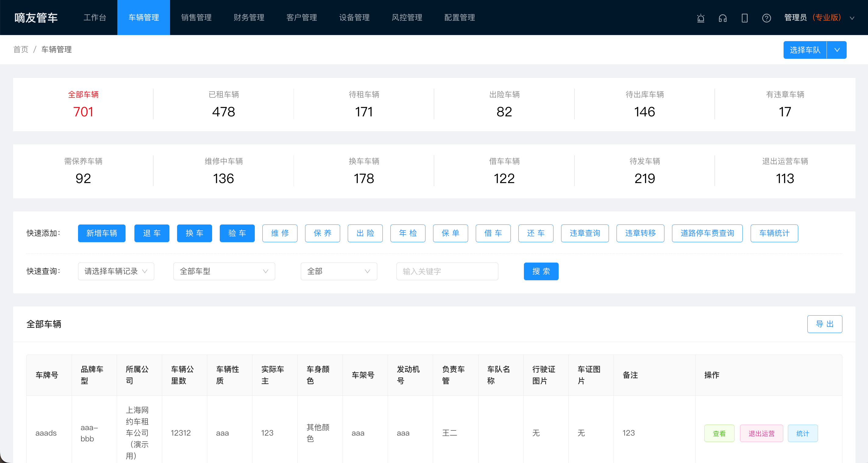Click 查看 for vehicle aaads
The image size is (868, 463).
pyautogui.click(x=719, y=433)
